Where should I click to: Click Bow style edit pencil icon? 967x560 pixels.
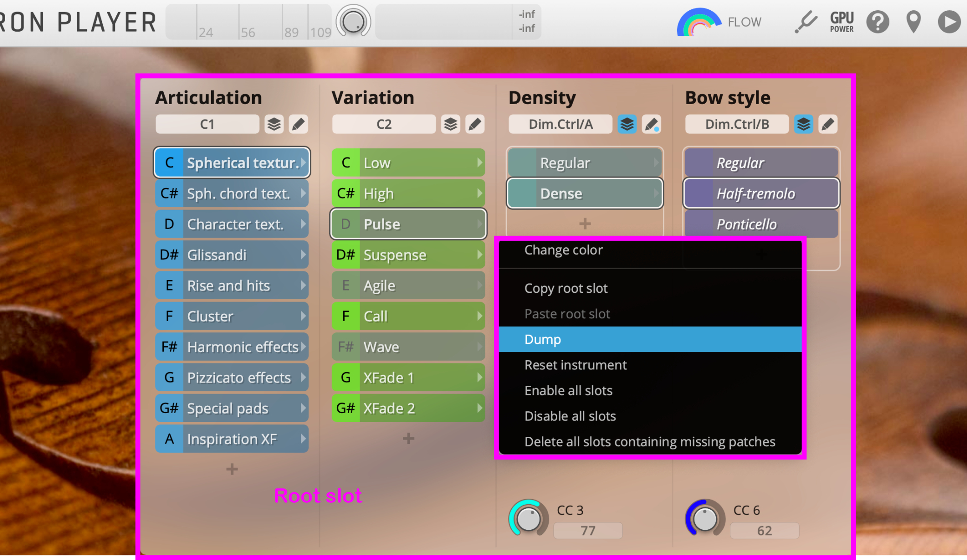(827, 124)
